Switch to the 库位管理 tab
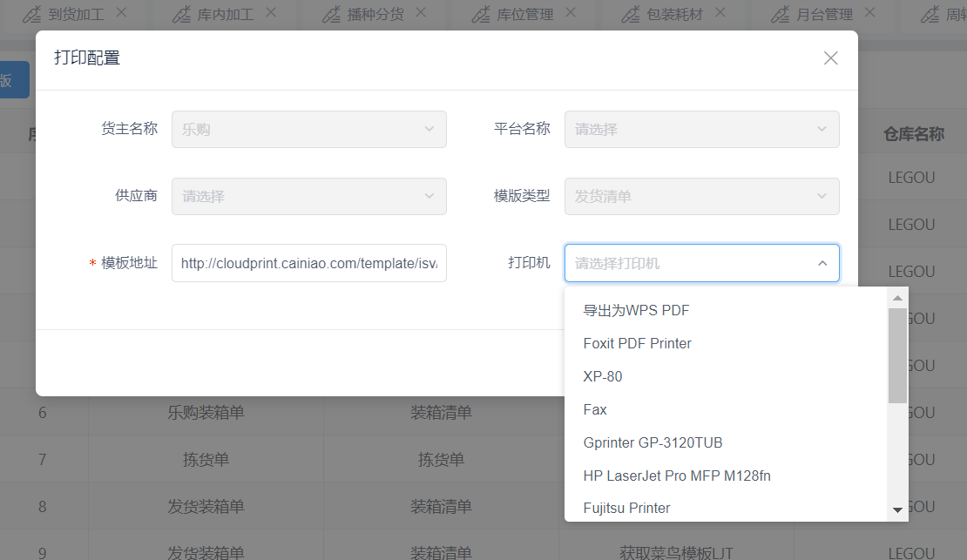Viewport: 967px width, 560px height. [x=524, y=14]
